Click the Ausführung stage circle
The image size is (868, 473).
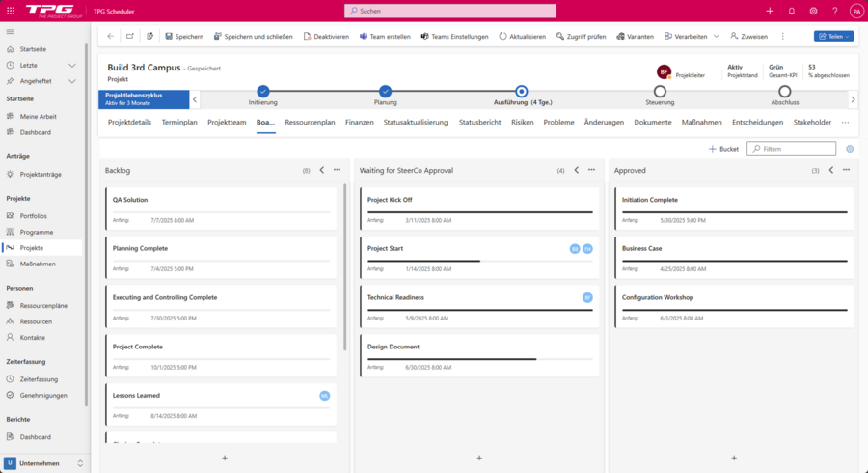521,92
